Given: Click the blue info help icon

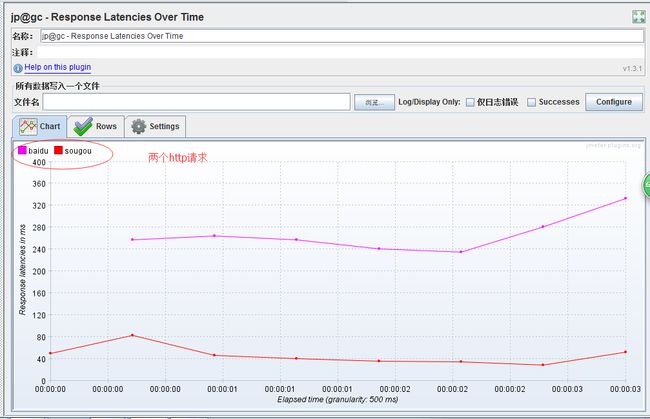Looking at the screenshot, I should (x=18, y=68).
